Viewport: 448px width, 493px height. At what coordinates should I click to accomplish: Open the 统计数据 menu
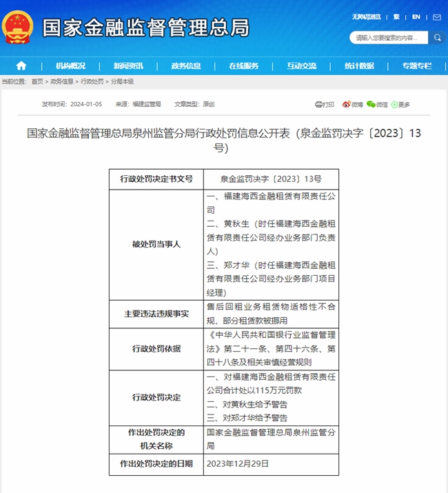(x=359, y=66)
